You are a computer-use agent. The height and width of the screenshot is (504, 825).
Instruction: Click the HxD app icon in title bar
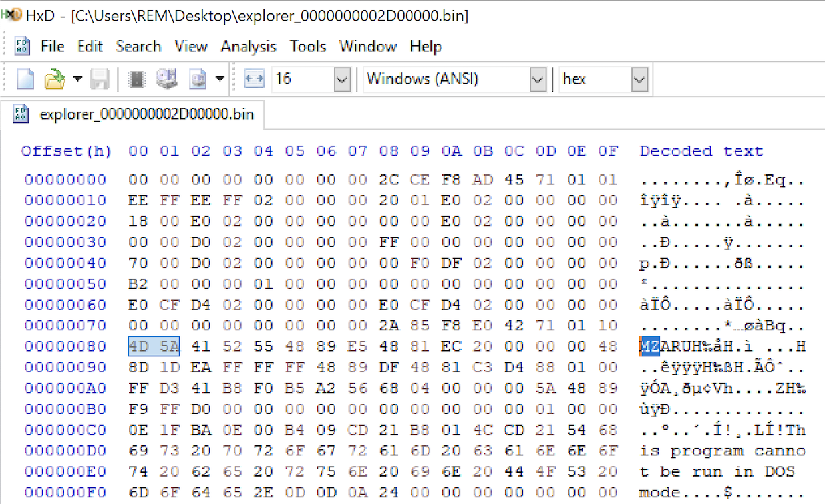click(11, 15)
